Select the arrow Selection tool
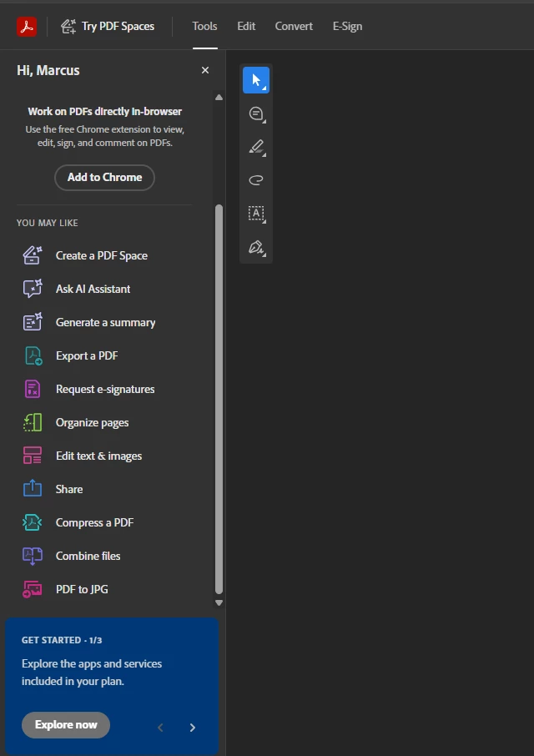The width and height of the screenshot is (534, 756). click(x=256, y=80)
